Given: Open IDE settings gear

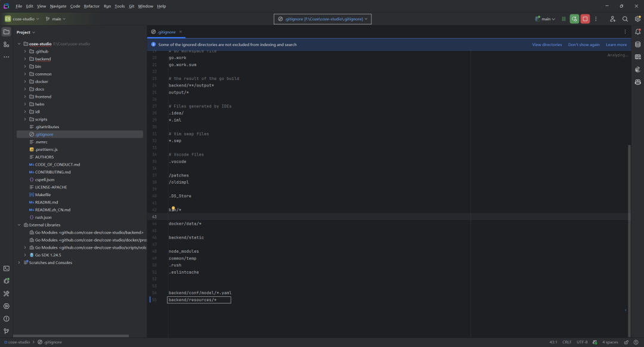Looking at the screenshot, I should [x=637, y=19].
